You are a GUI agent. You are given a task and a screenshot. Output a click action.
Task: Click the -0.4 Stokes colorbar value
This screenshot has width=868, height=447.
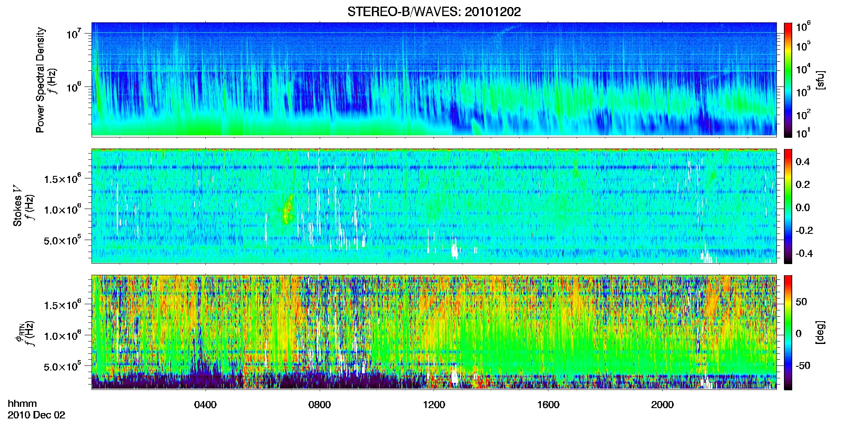pyautogui.click(x=804, y=253)
